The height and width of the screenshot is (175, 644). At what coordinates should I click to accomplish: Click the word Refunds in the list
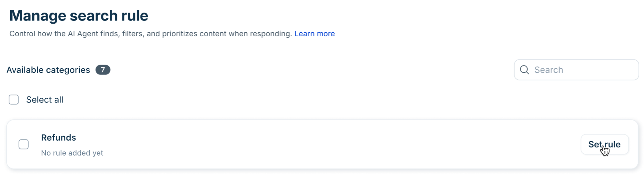pyautogui.click(x=59, y=138)
